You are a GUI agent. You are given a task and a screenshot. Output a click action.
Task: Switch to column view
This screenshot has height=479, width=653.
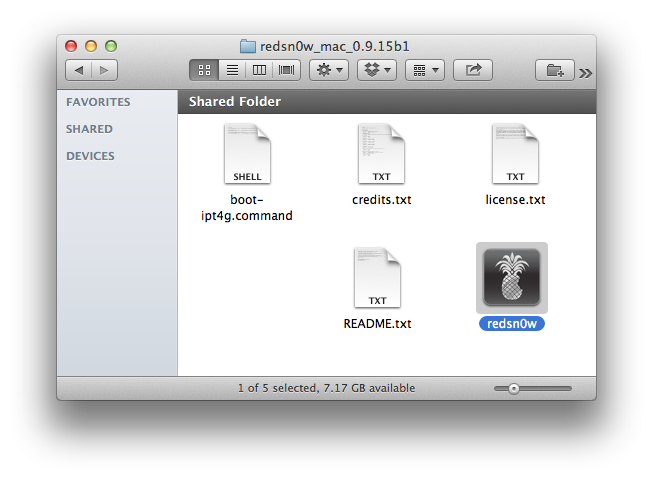[x=259, y=70]
